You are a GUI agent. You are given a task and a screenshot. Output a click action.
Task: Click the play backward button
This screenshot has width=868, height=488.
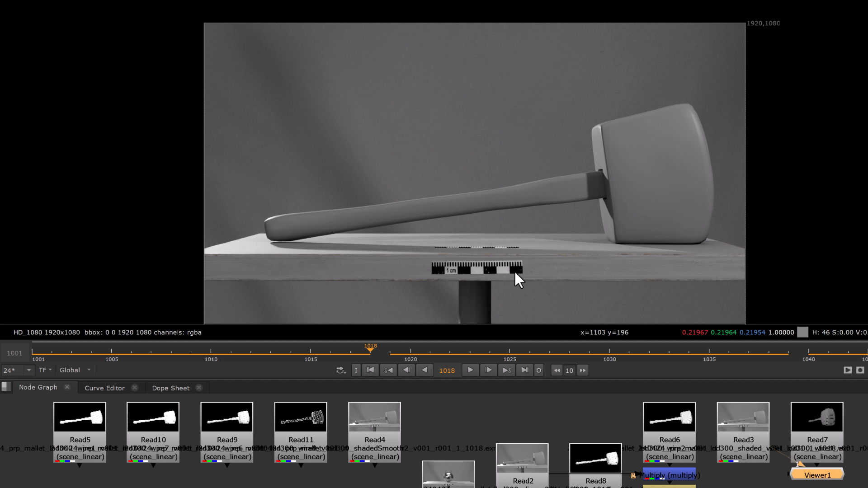424,370
